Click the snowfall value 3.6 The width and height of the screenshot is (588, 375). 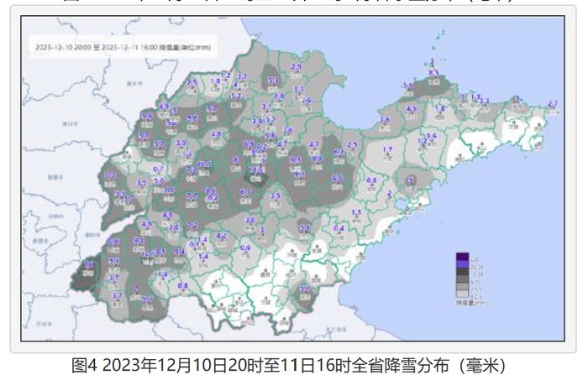pyautogui.click(x=385, y=119)
